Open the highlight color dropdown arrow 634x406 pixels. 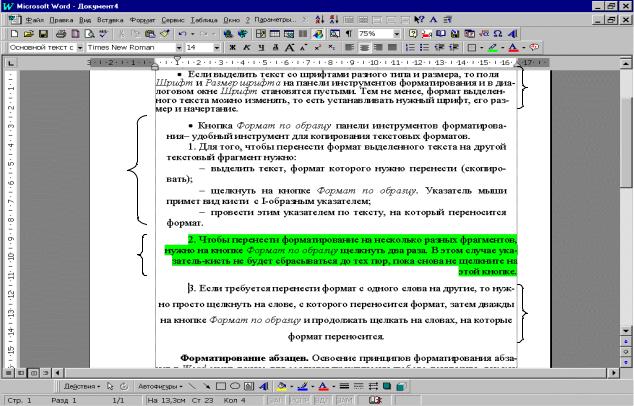click(x=503, y=48)
